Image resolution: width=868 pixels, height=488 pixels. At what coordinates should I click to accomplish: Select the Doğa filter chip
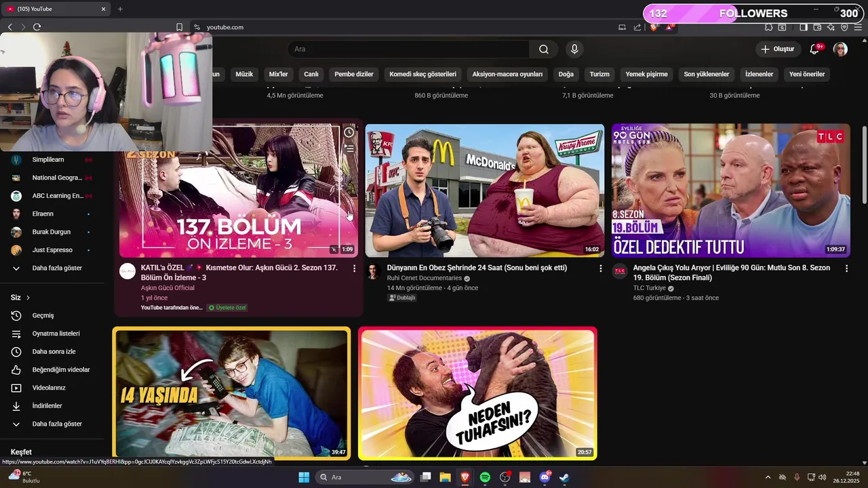click(566, 74)
